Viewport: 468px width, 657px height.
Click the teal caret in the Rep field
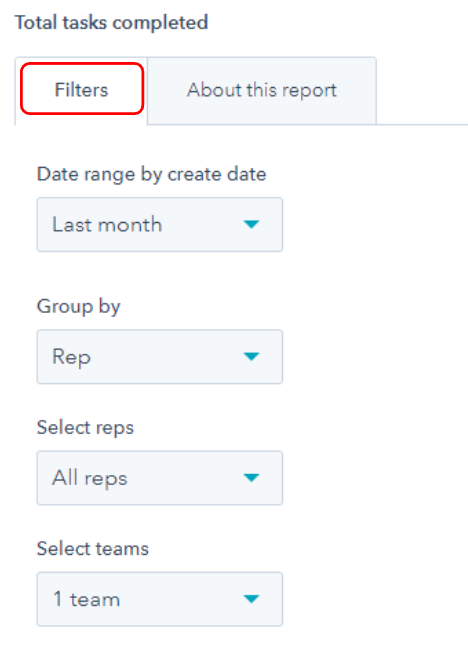251,357
